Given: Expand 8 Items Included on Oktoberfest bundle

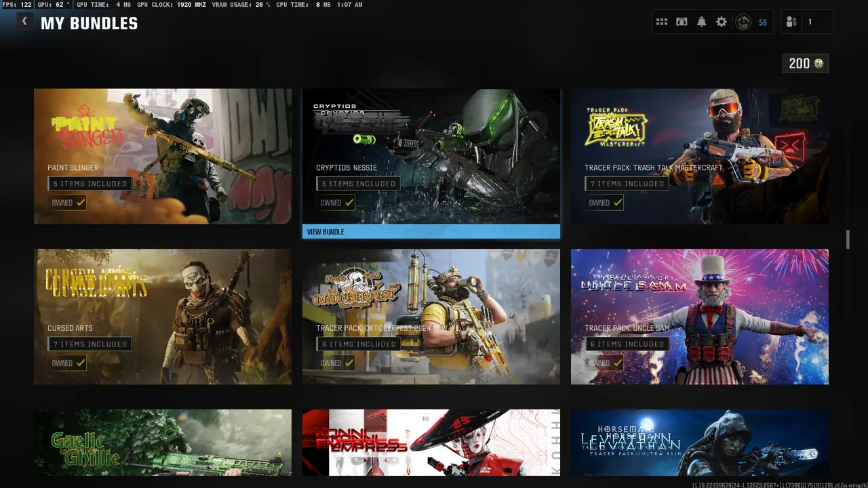Looking at the screenshot, I should click(x=358, y=344).
